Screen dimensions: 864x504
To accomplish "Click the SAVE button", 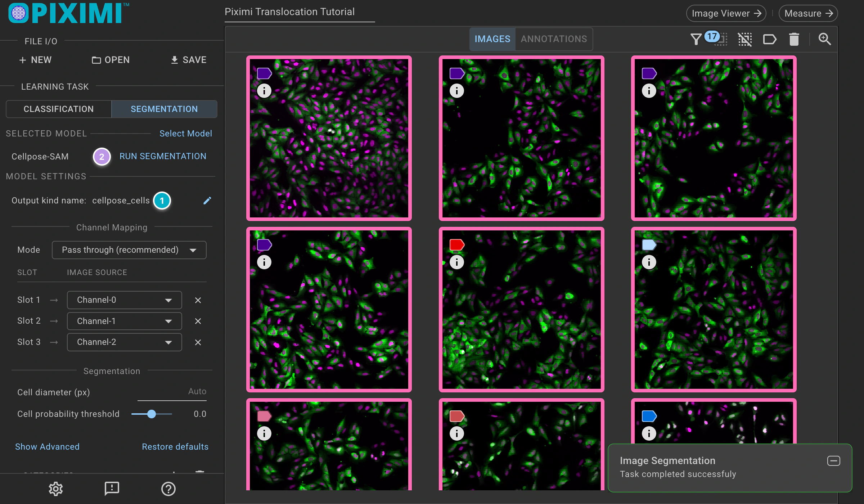I will tap(189, 60).
